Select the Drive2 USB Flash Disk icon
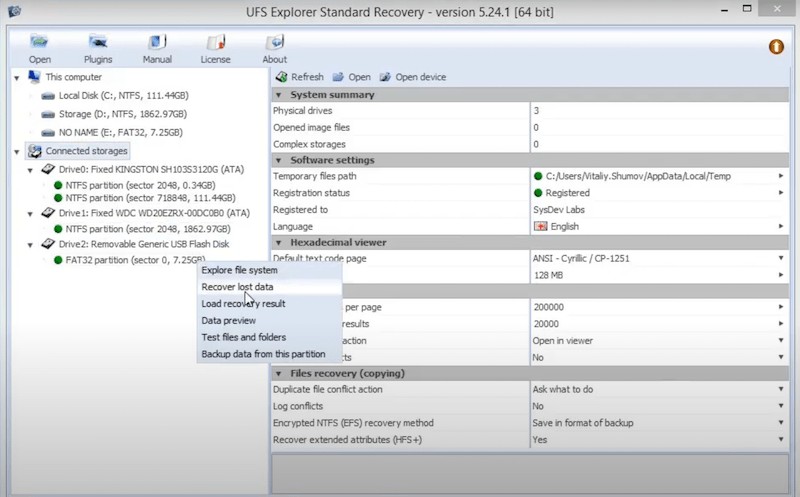The image size is (800, 497). coord(48,244)
